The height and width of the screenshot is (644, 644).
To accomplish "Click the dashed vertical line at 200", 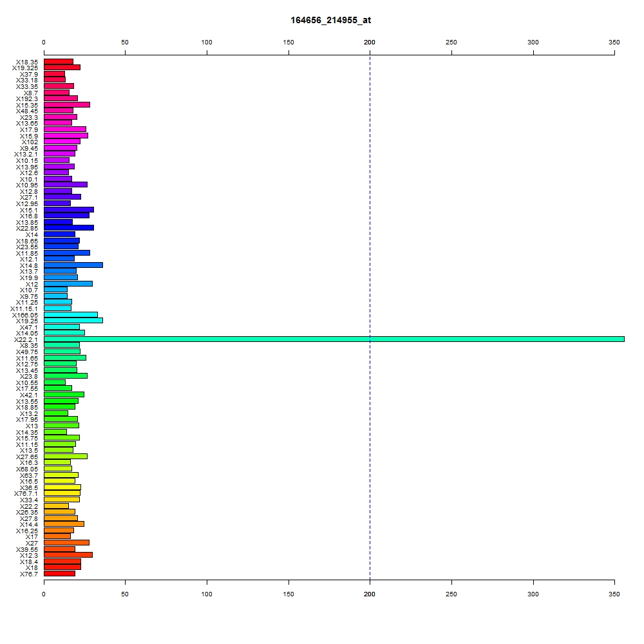I will (370, 317).
